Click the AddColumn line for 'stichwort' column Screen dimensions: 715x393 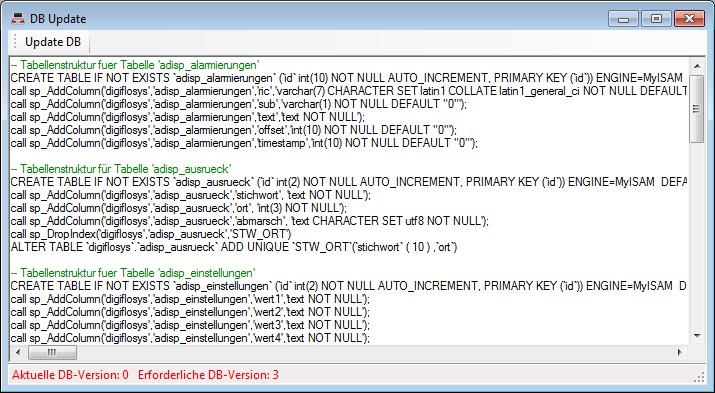point(191,195)
